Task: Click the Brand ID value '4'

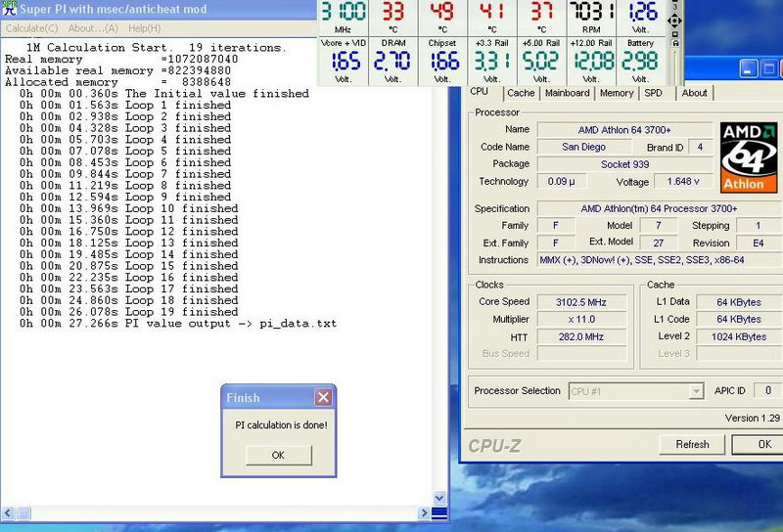Action: (700, 147)
